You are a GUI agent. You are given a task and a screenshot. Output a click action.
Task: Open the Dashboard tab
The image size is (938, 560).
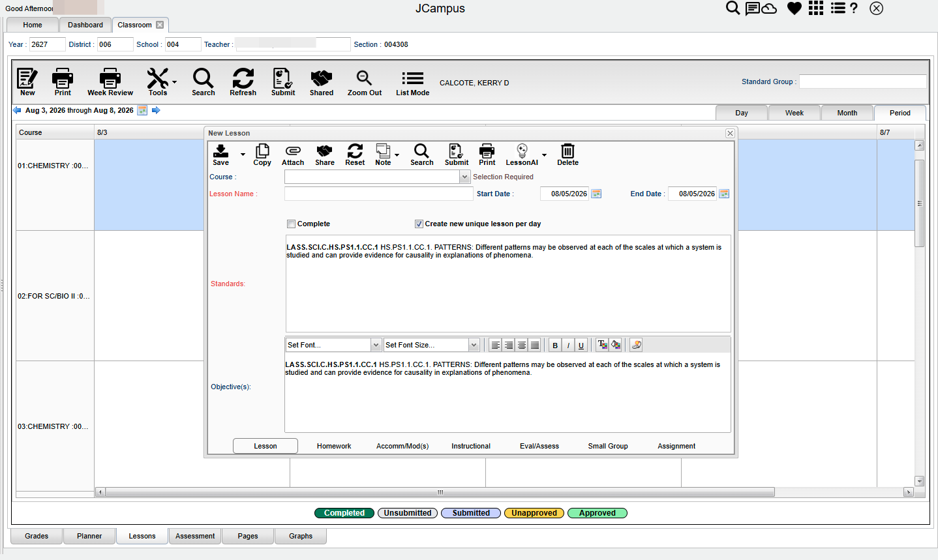85,25
